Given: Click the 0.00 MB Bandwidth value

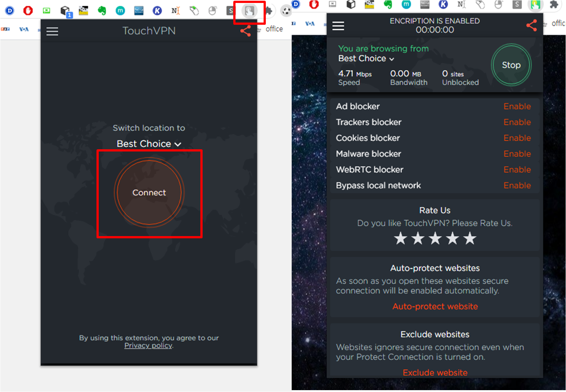Looking at the screenshot, I should (x=406, y=74).
